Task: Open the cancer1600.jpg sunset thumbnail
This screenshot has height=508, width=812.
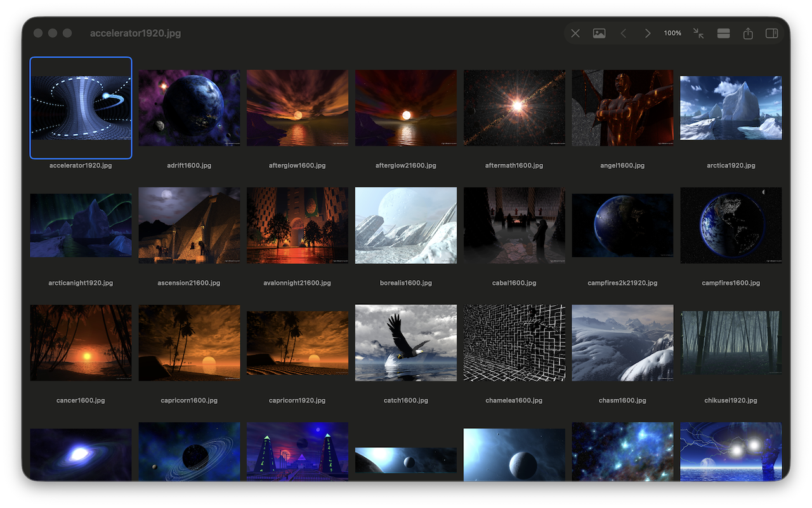Action: tap(81, 343)
